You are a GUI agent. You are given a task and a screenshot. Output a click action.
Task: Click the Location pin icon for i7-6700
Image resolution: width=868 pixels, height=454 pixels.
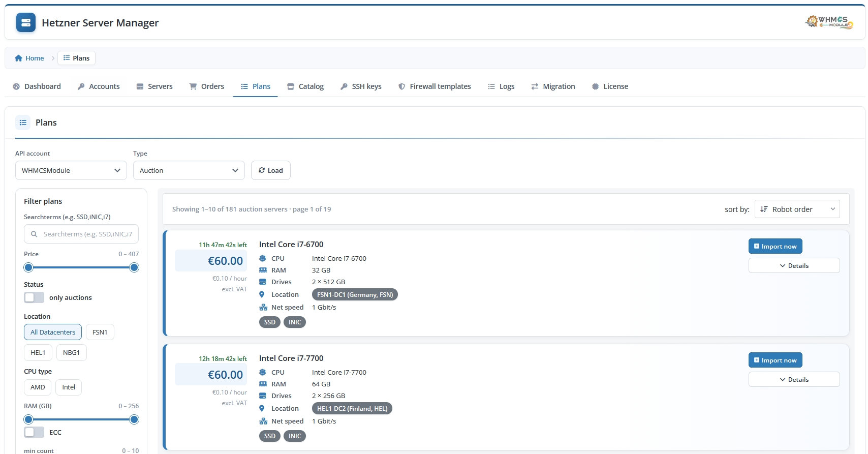tap(262, 294)
